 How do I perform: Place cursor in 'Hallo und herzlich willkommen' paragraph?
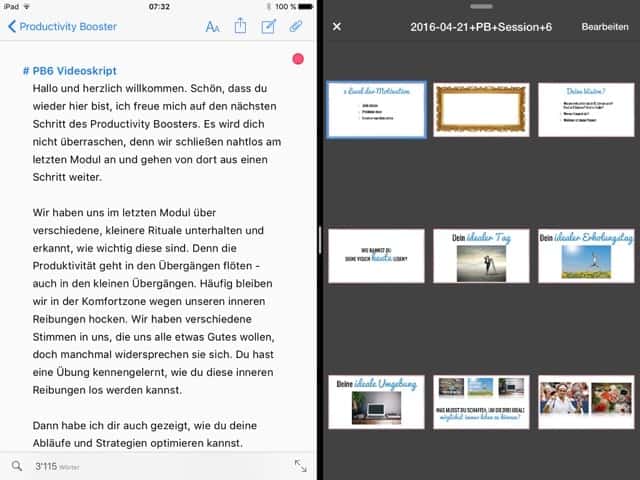[x=157, y=133]
